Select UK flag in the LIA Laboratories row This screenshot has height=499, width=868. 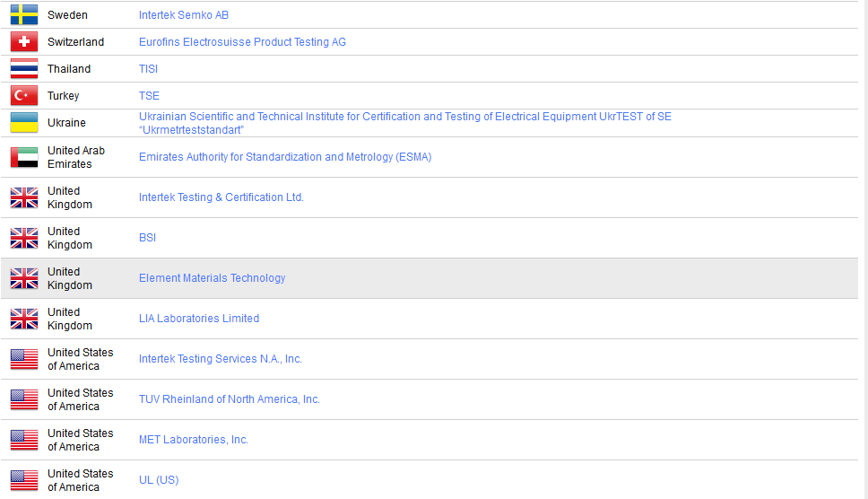point(24,319)
